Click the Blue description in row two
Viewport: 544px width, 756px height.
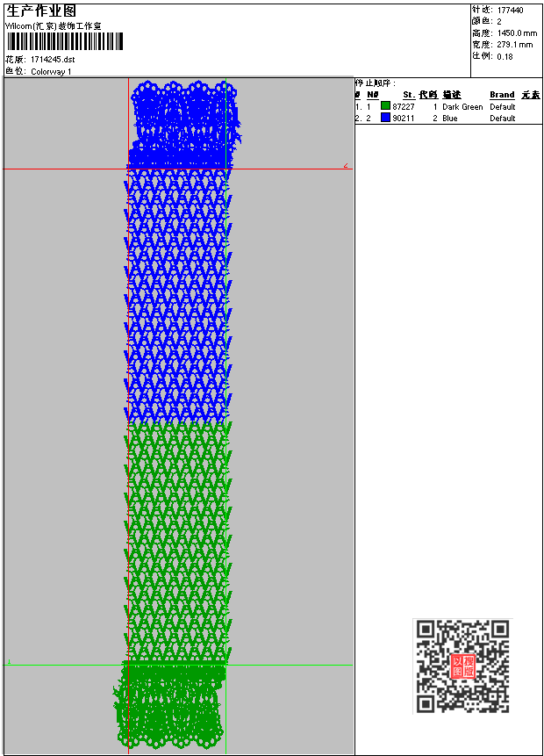pos(449,119)
